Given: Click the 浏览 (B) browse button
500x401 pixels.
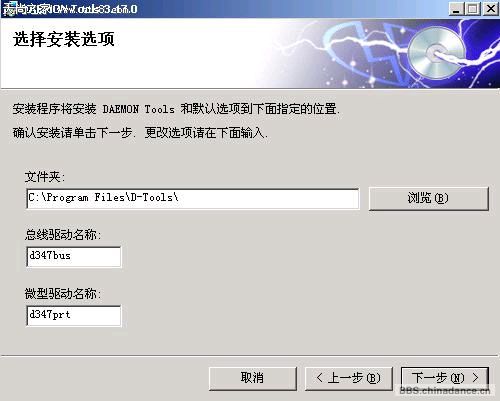Looking at the screenshot, I should tap(428, 198).
